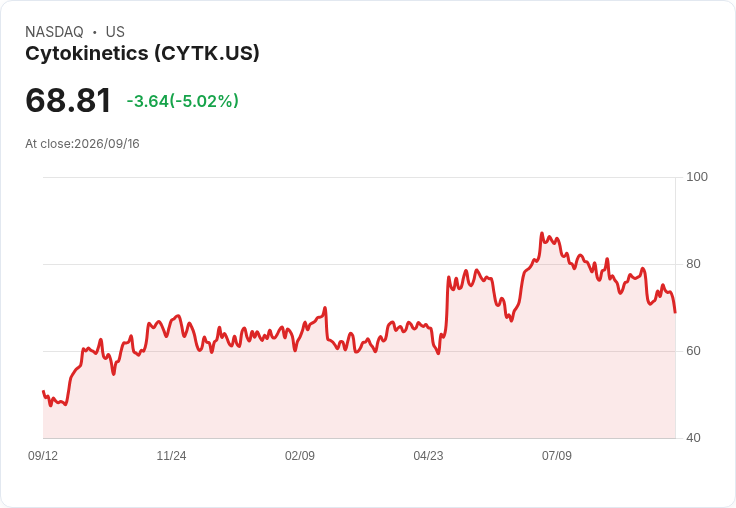Image resolution: width=736 pixels, height=508 pixels.
Task: Click the Cytokinetics (CYTK.US) stock title
Action: pyautogui.click(x=142, y=54)
